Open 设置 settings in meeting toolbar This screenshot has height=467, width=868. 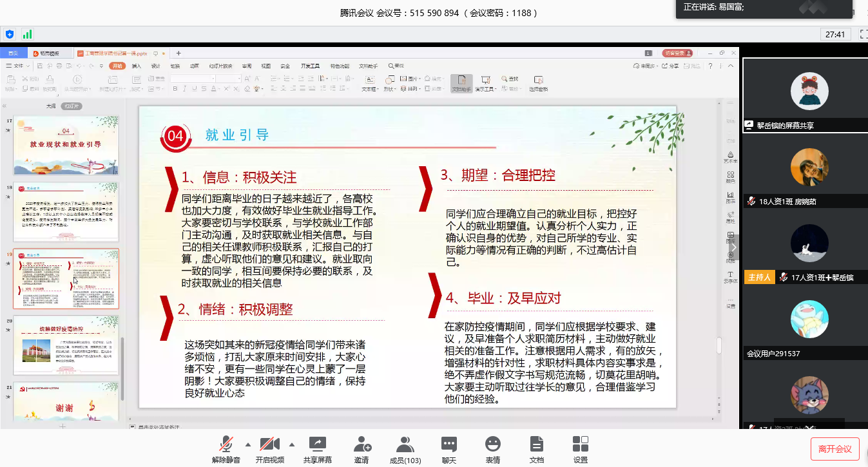(580, 445)
